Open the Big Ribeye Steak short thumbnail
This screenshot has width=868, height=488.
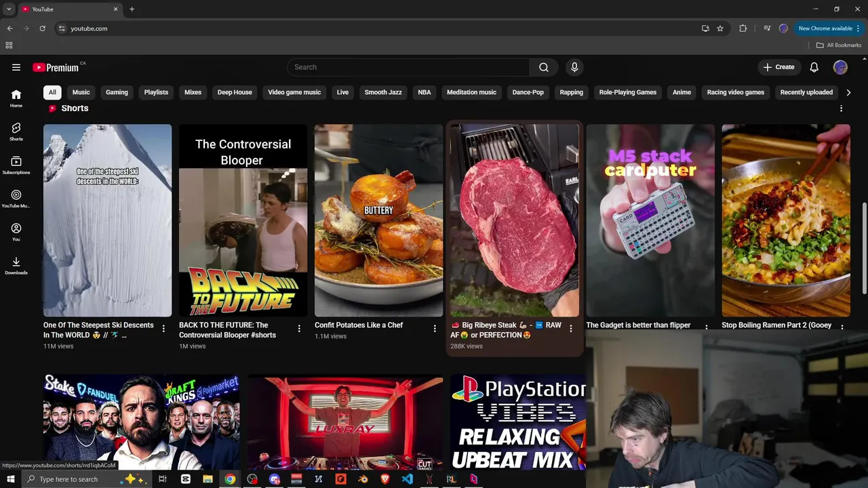(x=515, y=220)
